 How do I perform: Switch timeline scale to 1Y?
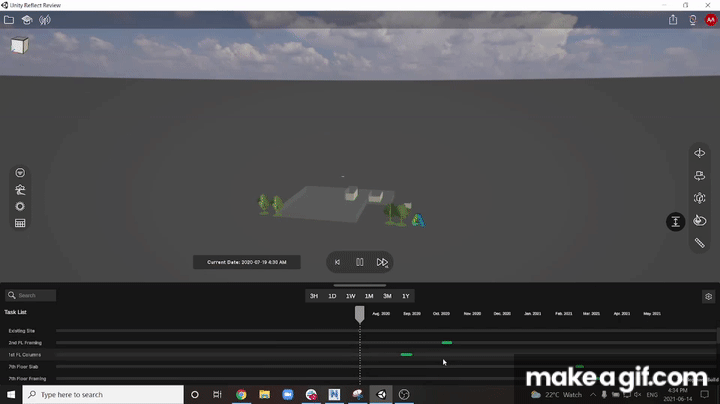(x=406, y=296)
